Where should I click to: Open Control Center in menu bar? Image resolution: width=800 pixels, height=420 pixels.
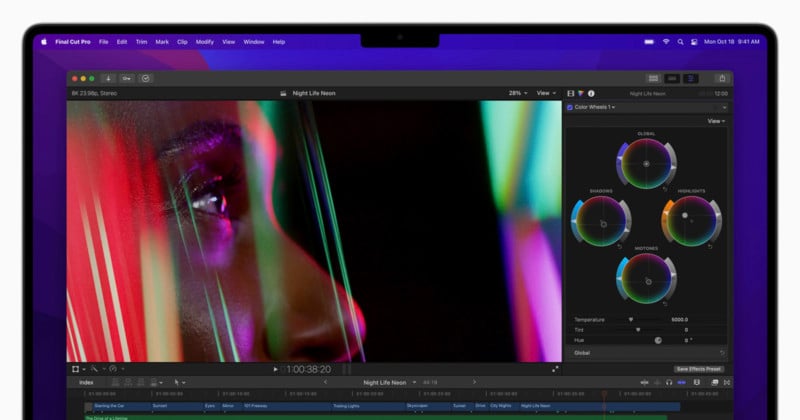(x=694, y=42)
